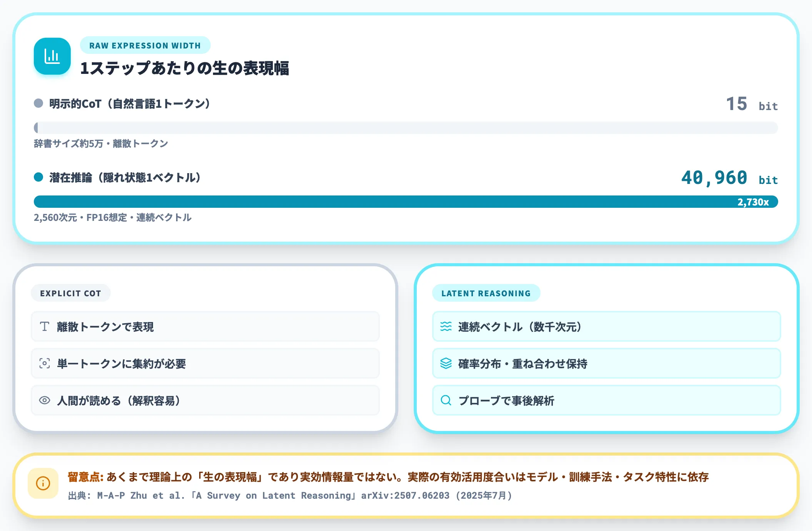
Task: Click the layers icon beside 確率分布
Action: [446, 364]
